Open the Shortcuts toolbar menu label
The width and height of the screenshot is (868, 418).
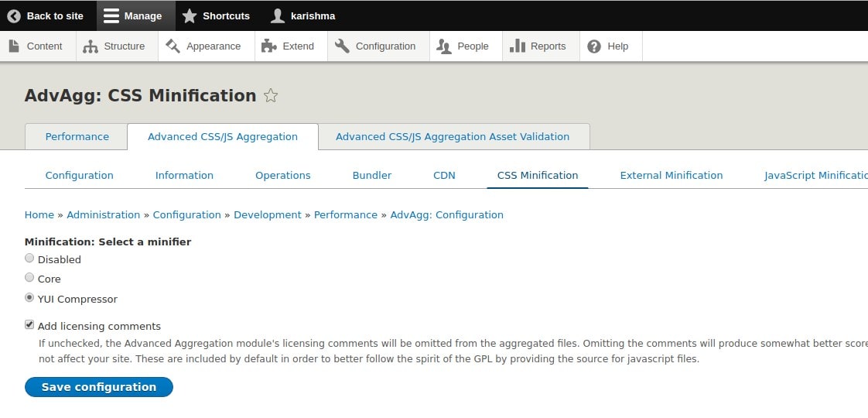point(226,16)
